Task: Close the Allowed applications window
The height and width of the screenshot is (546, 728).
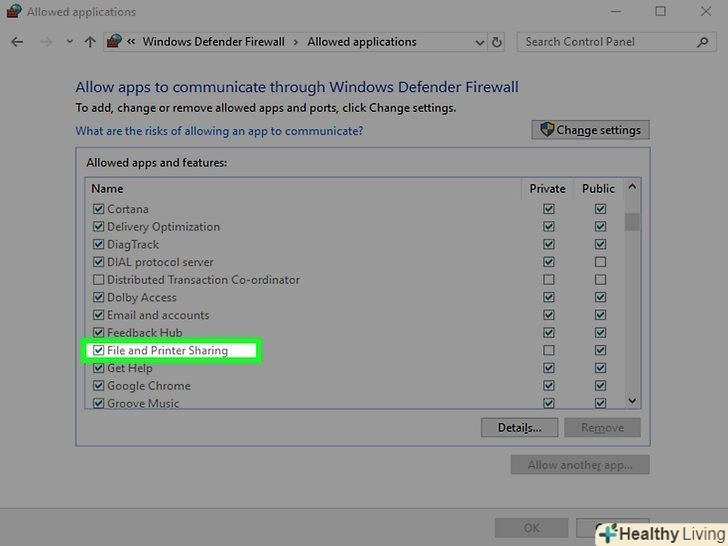Action: [x=706, y=11]
